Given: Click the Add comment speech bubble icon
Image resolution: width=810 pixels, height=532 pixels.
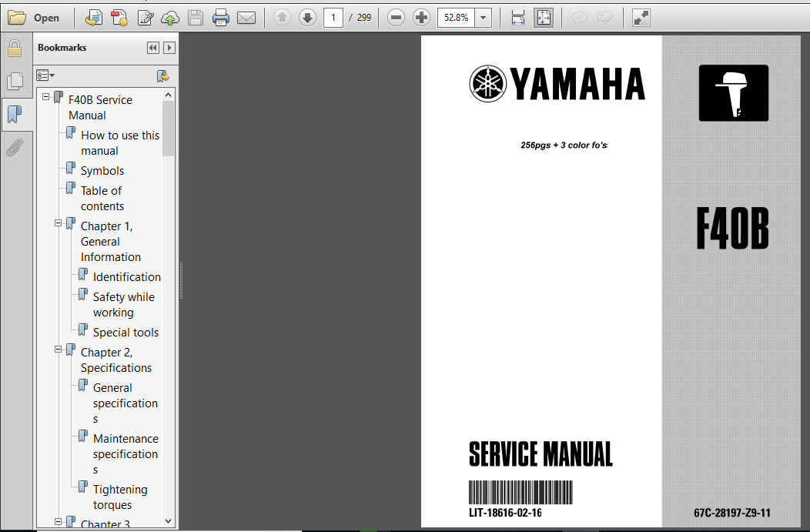Looking at the screenshot, I should 580,18.
